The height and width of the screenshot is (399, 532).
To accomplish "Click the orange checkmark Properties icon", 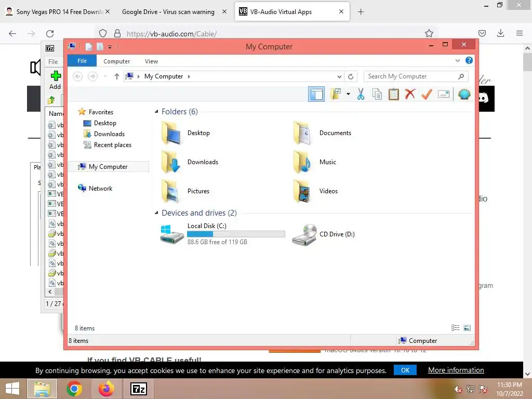I will [x=427, y=94].
